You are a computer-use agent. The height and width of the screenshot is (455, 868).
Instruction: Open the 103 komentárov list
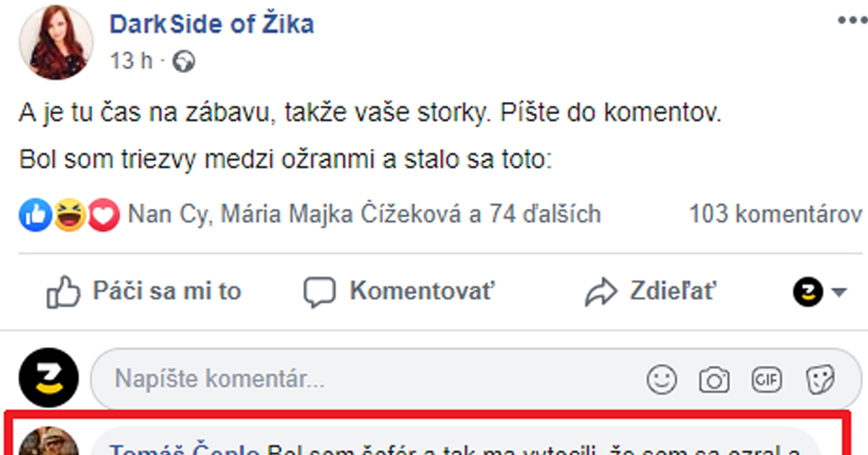tap(774, 214)
